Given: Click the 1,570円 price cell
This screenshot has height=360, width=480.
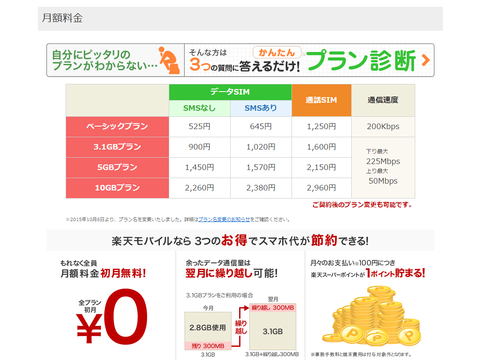Looking at the screenshot, I should click(x=261, y=167).
